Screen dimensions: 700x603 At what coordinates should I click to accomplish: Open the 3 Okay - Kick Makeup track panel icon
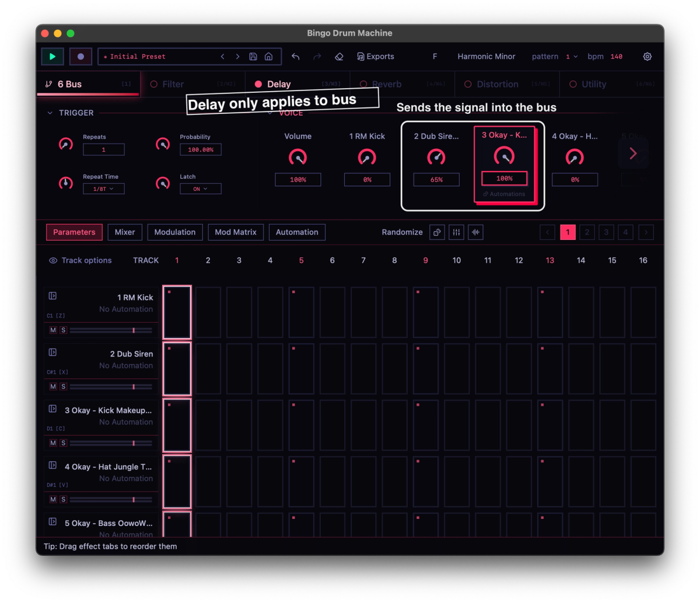[52, 409]
